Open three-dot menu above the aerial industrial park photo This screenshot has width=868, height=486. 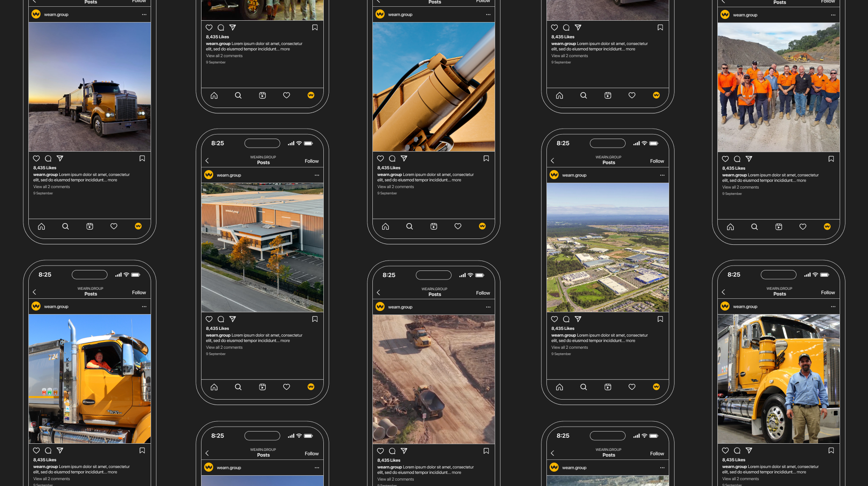(662, 175)
